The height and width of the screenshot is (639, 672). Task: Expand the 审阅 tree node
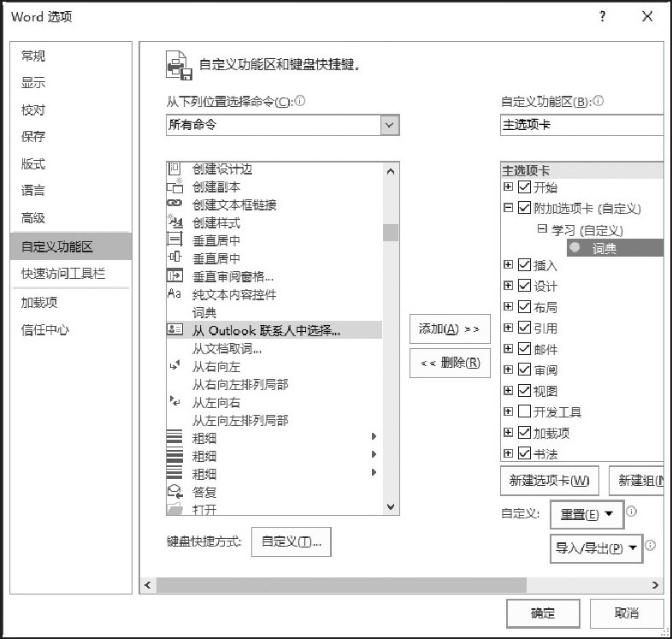[508, 370]
